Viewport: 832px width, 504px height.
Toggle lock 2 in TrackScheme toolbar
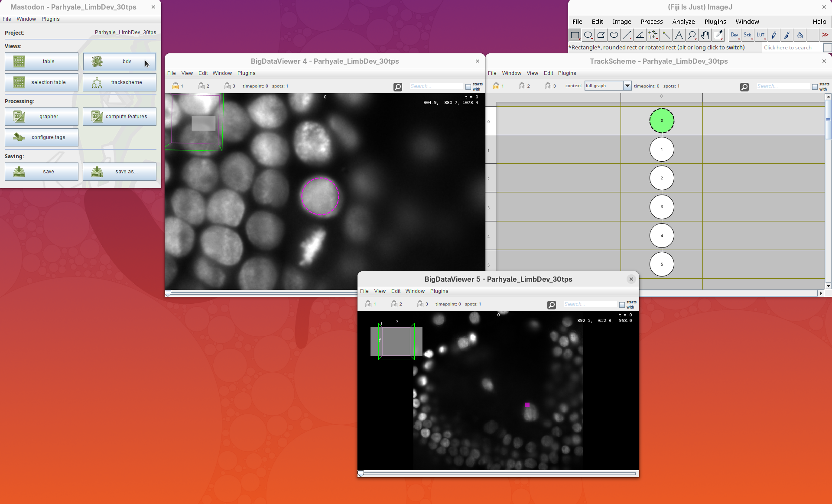coord(522,86)
